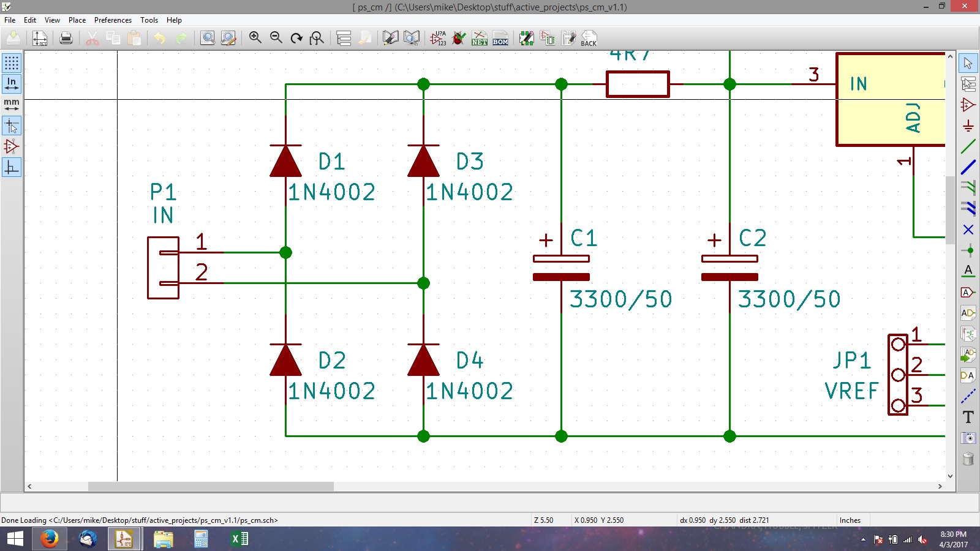Select the Place component tool
Image resolution: width=980 pixels, height=551 pixels.
pos(968,105)
